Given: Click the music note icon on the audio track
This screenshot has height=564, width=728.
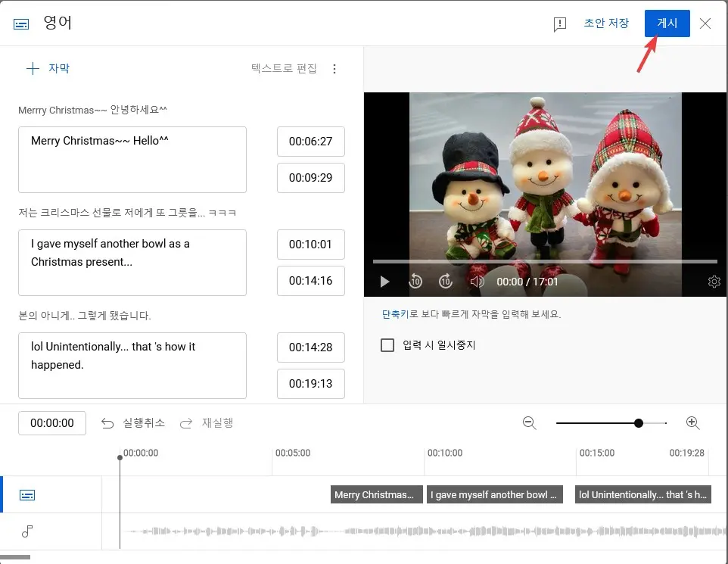Looking at the screenshot, I should 27,531.
